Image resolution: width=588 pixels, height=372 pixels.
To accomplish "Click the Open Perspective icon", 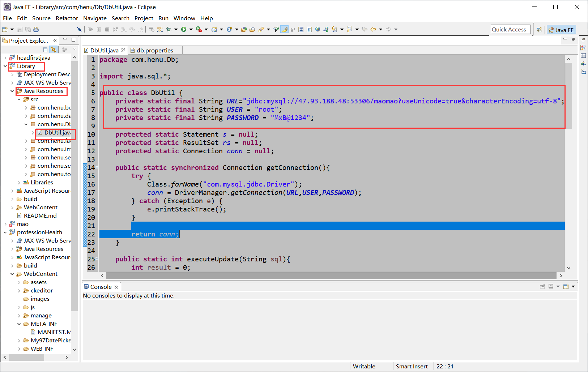I will pos(539,30).
